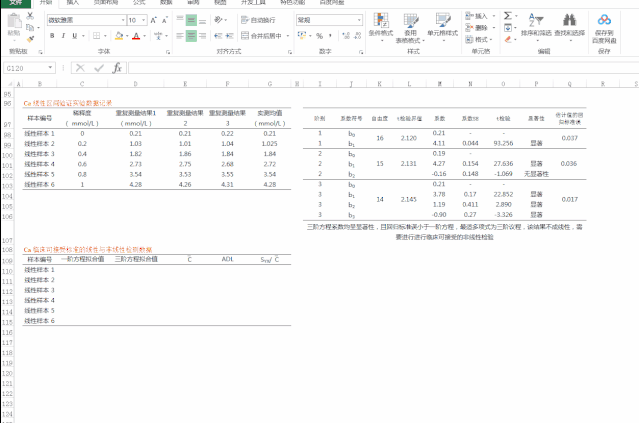Click Merge and Center (合并后居中) button
The height and width of the screenshot is (423, 639).
[x=262, y=36]
